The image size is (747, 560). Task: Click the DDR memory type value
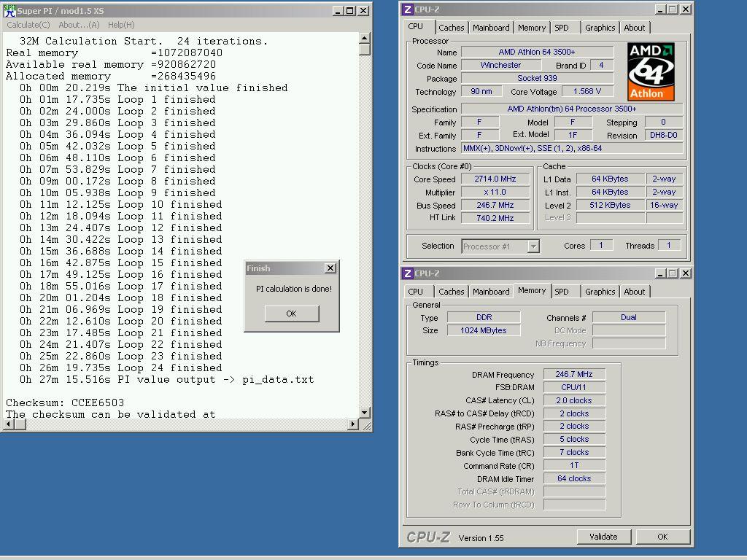tap(484, 318)
